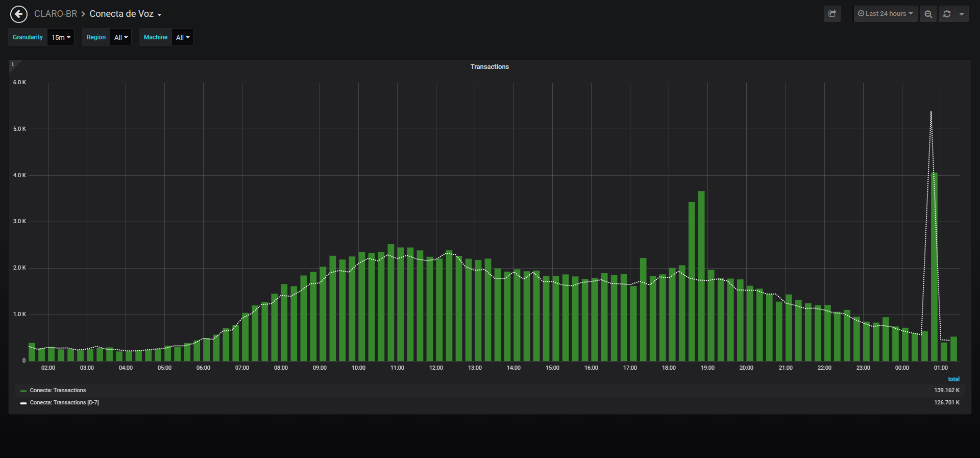Open the Granularity 15m dropdown
Image resolution: width=980 pixels, height=458 pixels.
point(61,37)
